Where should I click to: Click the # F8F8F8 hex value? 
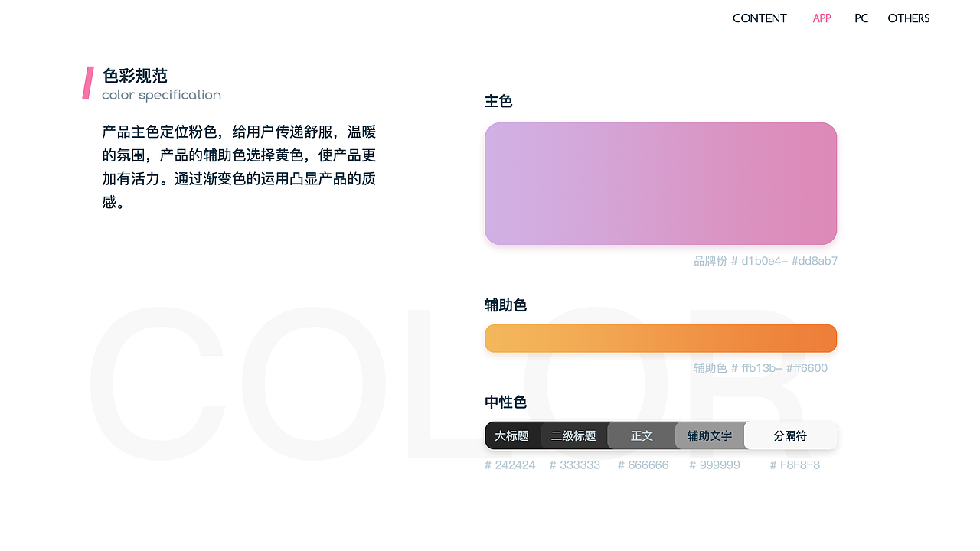click(795, 465)
